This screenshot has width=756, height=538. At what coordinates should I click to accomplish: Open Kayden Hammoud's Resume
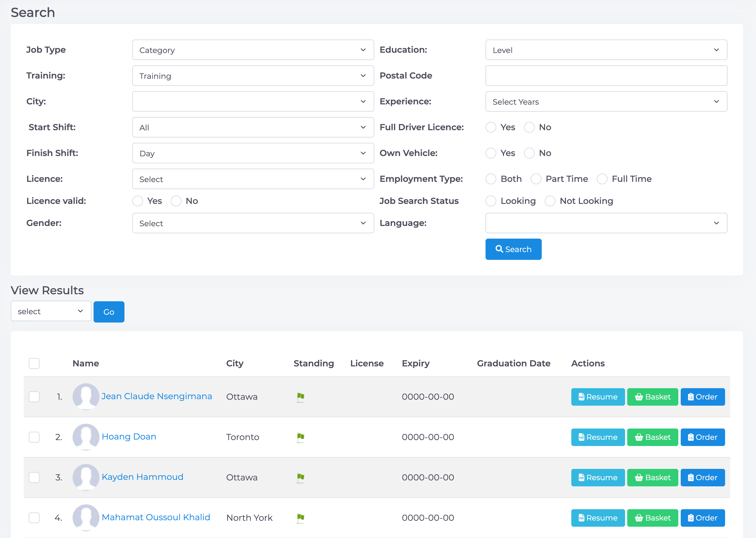coord(598,478)
